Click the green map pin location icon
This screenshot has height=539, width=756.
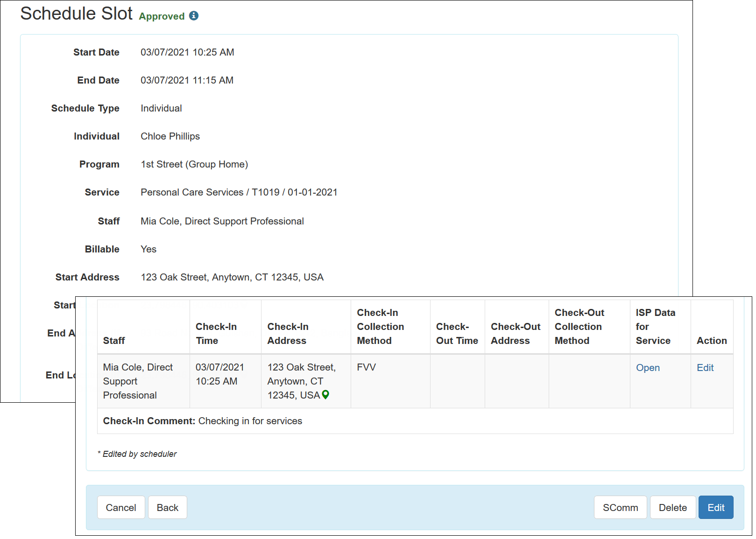pyautogui.click(x=326, y=395)
